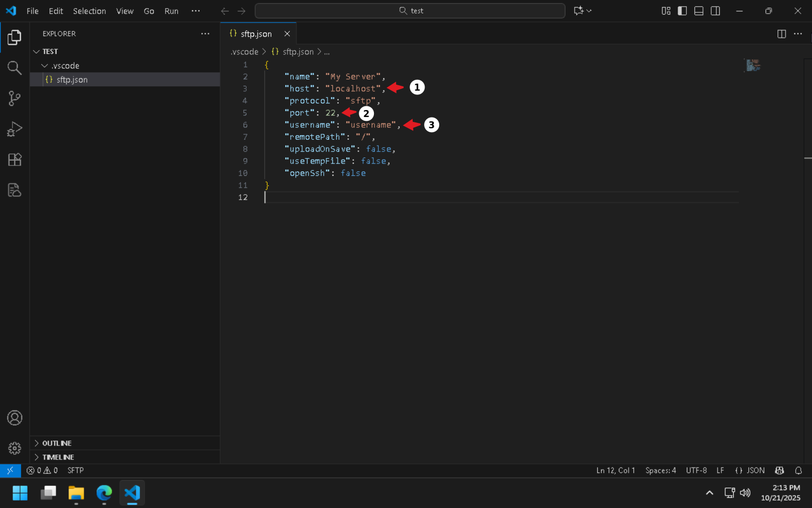Collapse the .vscode folder in Explorer
Screen dimensions: 812x508
[x=45, y=65]
